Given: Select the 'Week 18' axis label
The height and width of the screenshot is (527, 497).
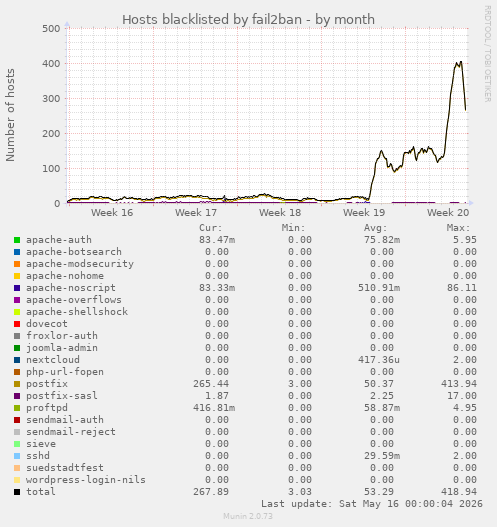Looking at the screenshot, I should [280, 212].
